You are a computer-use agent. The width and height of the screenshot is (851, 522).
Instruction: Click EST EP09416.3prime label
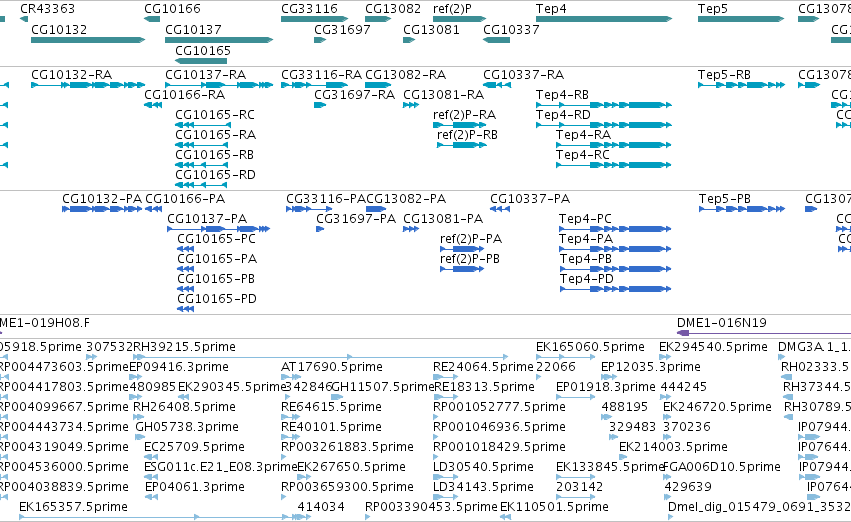click(179, 367)
